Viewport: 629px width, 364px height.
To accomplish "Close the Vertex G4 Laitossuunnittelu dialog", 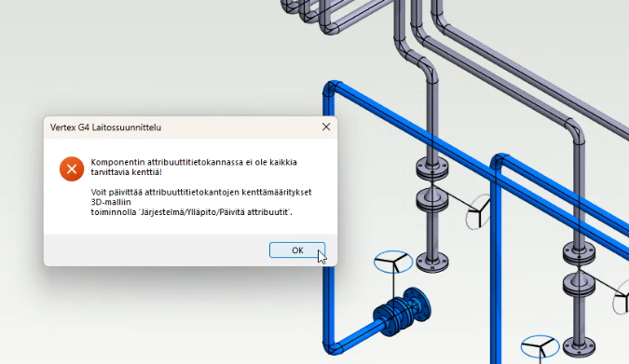I will click(x=326, y=128).
